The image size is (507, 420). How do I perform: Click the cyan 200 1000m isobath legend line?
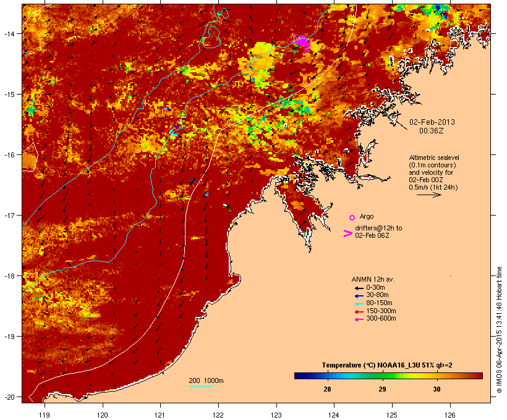[x=201, y=387]
